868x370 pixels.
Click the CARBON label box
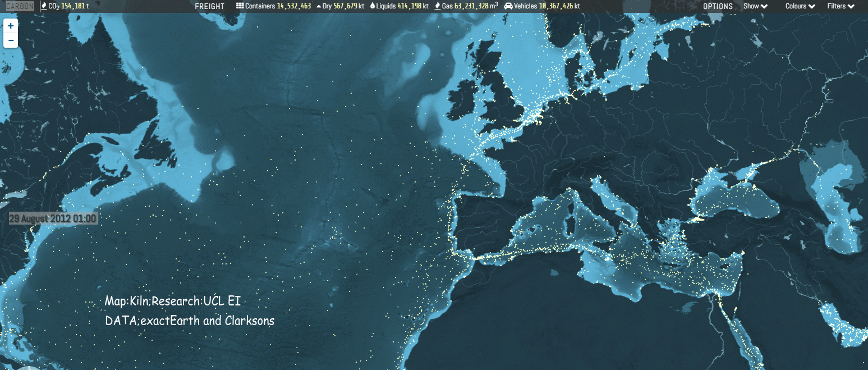click(20, 6)
